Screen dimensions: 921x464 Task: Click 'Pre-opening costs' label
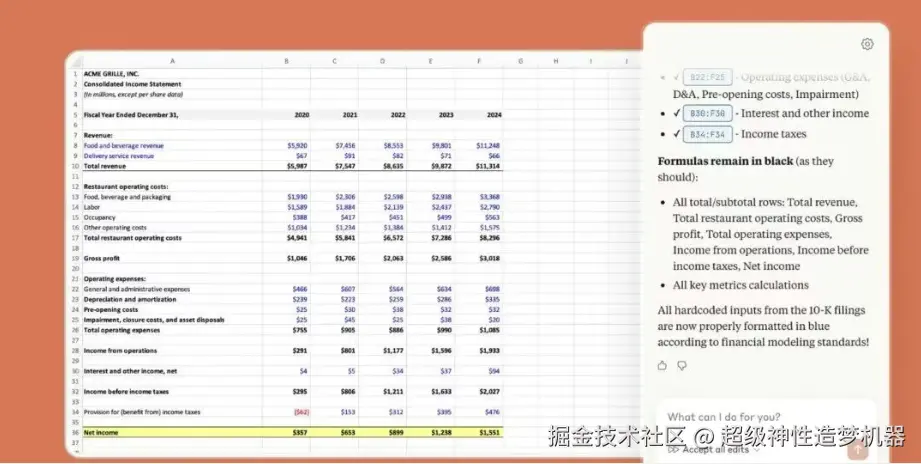click(x=110, y=310)
